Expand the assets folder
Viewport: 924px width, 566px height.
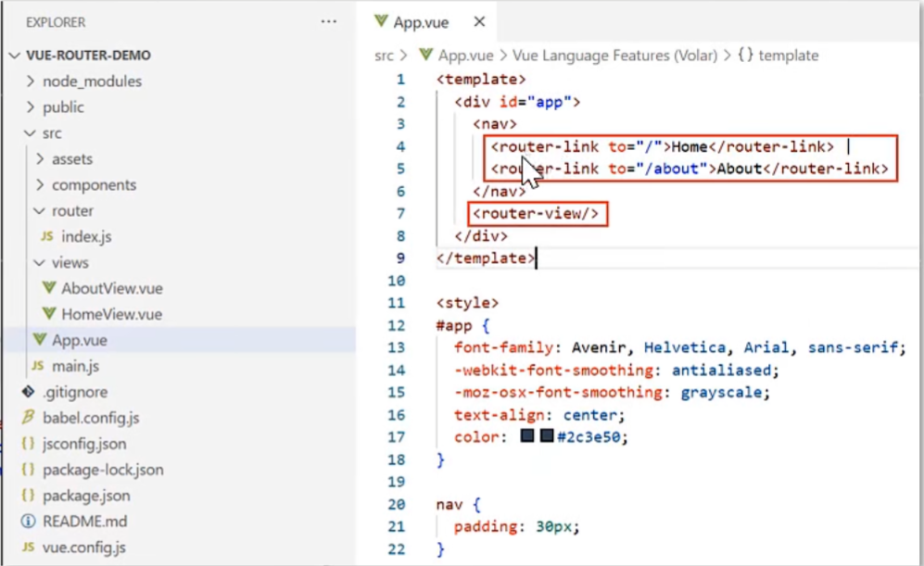pos(40,158)
